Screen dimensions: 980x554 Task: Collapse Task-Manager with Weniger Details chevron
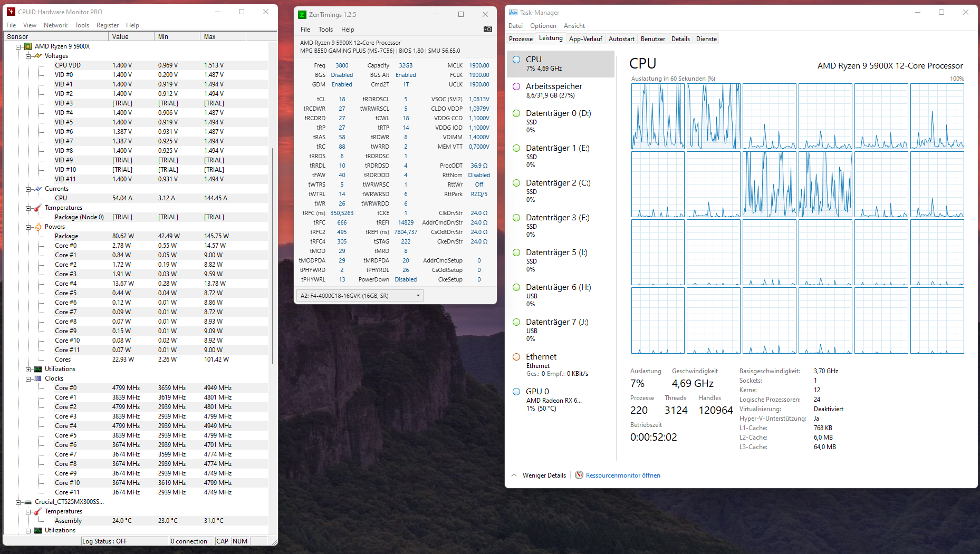[x=514, y=475]
